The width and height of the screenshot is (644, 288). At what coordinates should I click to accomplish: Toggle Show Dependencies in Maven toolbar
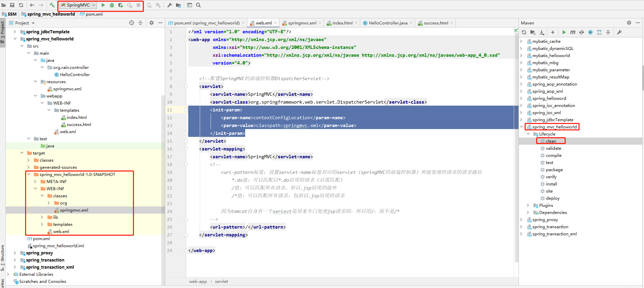tap(599, 32)
